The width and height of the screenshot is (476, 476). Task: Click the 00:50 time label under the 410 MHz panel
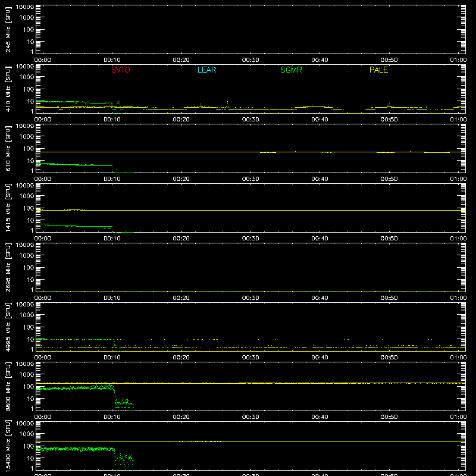tap(389, 120)
